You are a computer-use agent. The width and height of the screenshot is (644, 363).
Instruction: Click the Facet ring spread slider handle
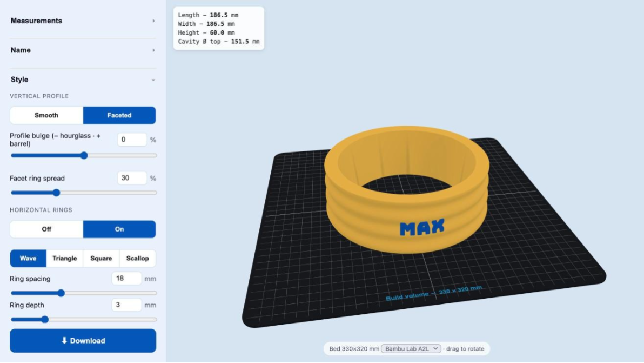coord(57,193)
